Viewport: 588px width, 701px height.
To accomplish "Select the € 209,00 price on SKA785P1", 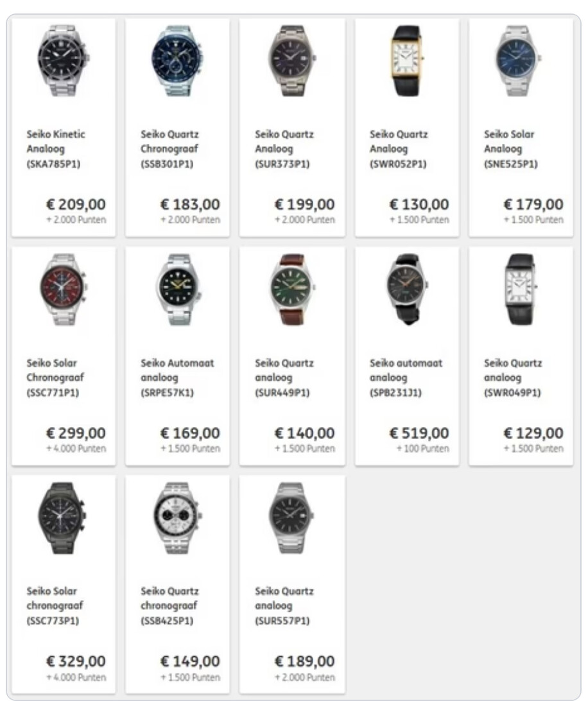I will [x=76, y=204].
